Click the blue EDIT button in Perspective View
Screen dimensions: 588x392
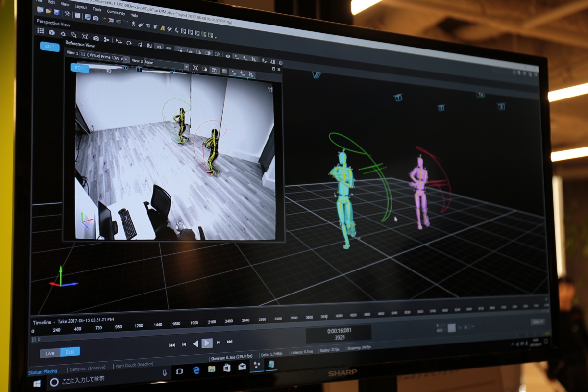coord(49,46)
